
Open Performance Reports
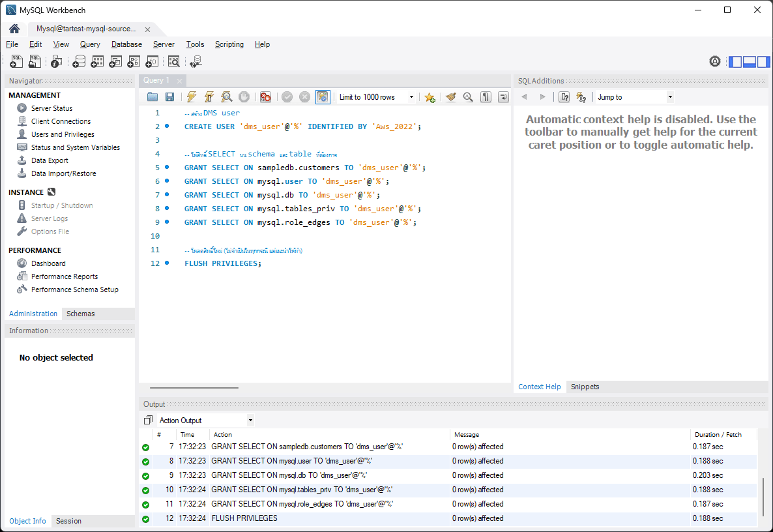65,276
